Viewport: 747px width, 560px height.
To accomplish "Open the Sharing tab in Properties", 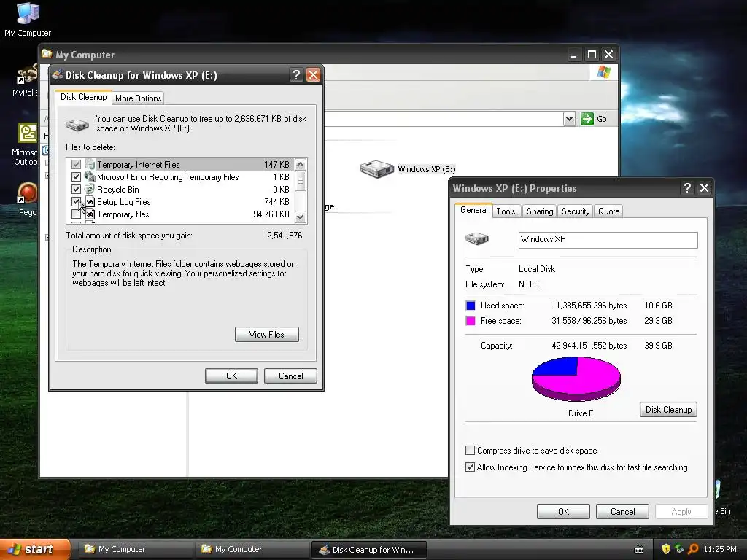I will (540, 211).
